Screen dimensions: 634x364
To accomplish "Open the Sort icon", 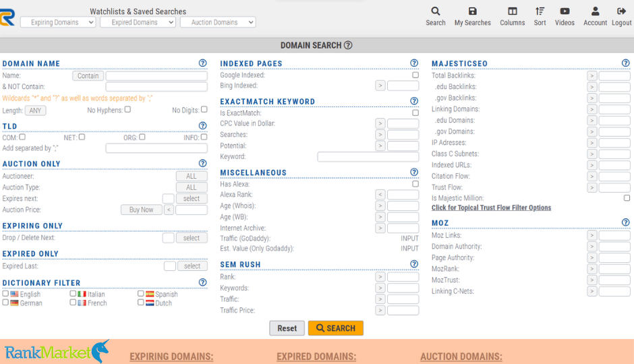I will pos(540,11).
